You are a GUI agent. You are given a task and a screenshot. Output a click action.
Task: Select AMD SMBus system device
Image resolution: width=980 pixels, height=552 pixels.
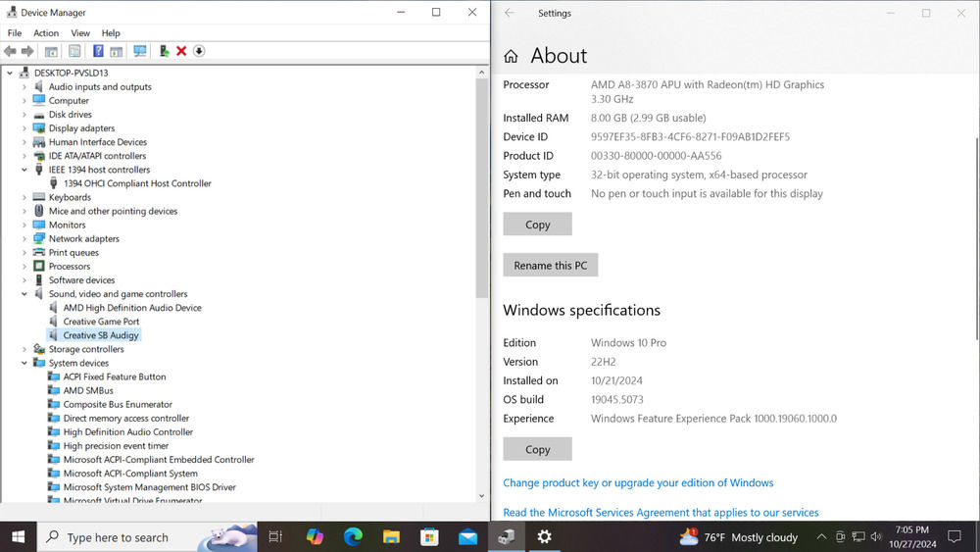(x=88, y=390)
